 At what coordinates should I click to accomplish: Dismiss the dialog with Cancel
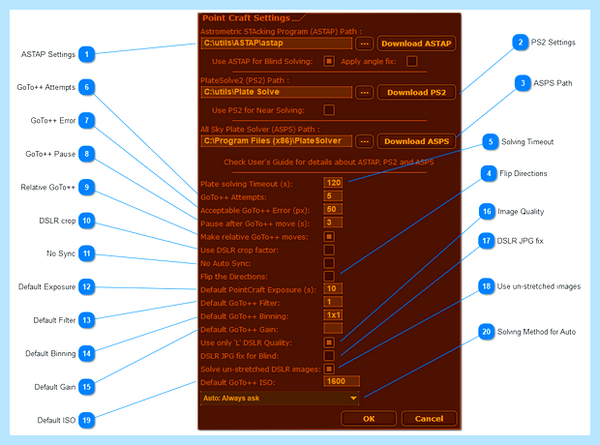429,419
